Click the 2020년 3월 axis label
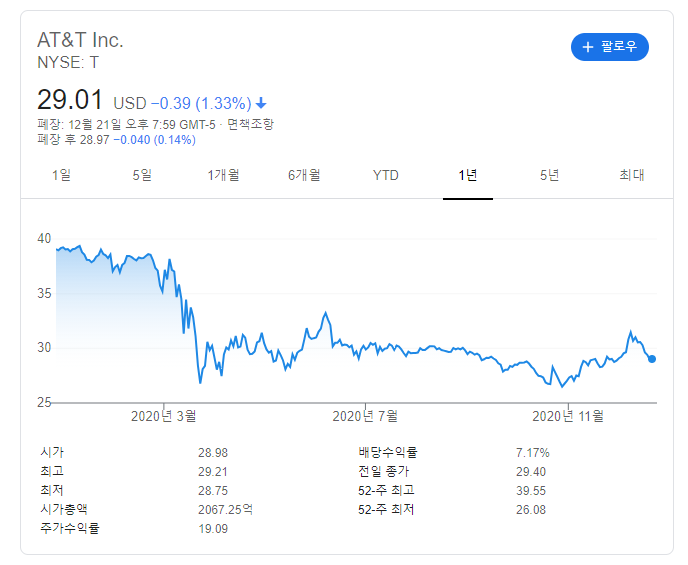Viewport: 688px width, 565px height. tap(163, 416)
